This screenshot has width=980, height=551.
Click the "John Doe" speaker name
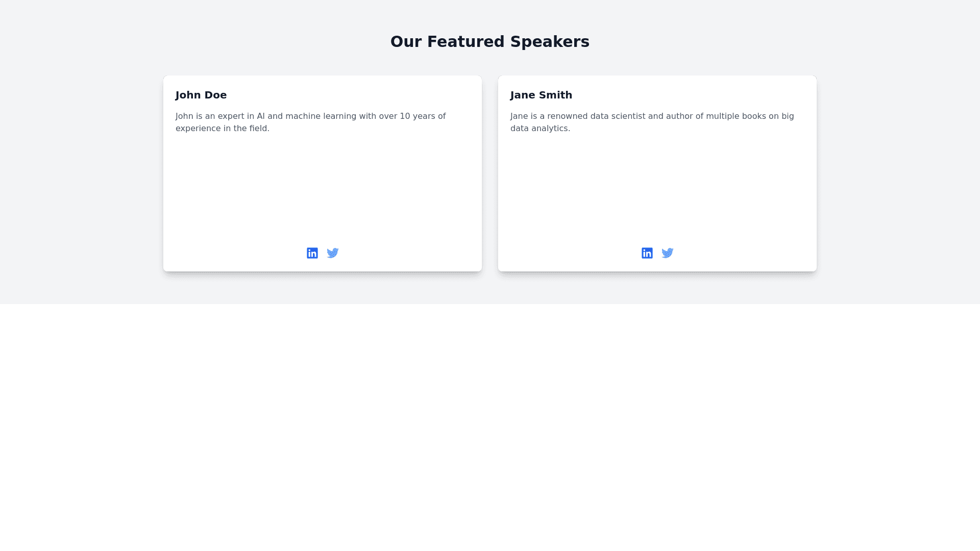coord(201,95)
